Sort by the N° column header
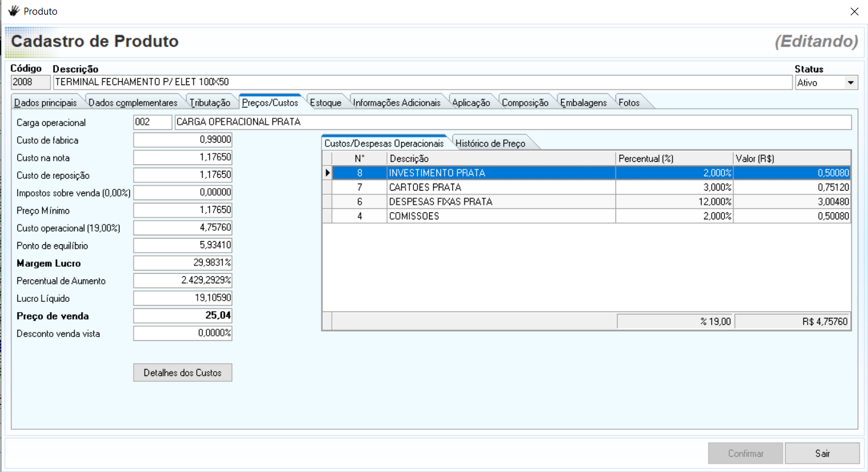Screen dimensions: 868x472 pos(359,159)
